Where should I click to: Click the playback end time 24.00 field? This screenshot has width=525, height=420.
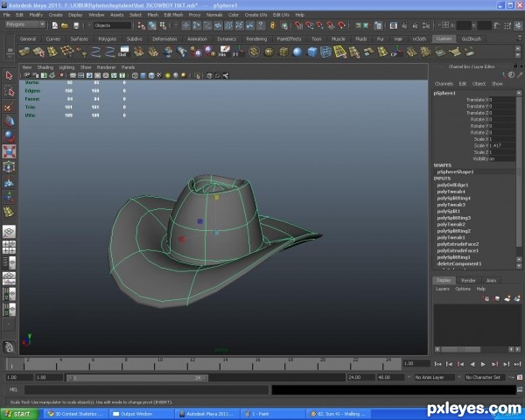coord(360,377)
